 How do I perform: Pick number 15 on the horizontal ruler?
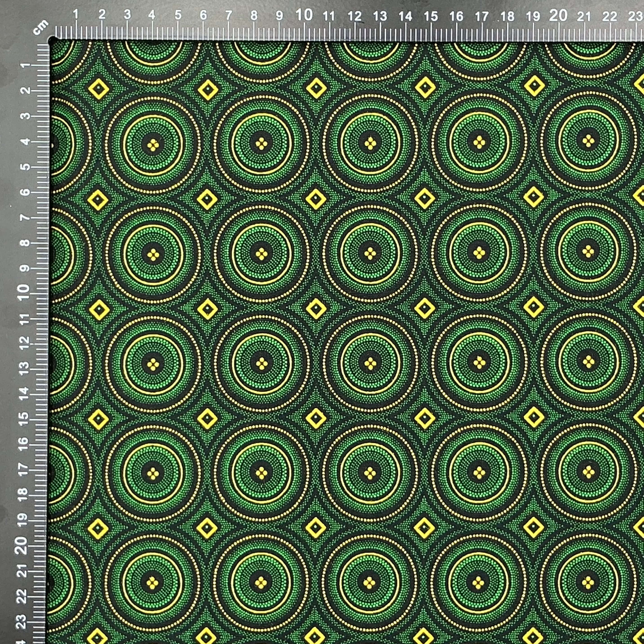(431, 16)
